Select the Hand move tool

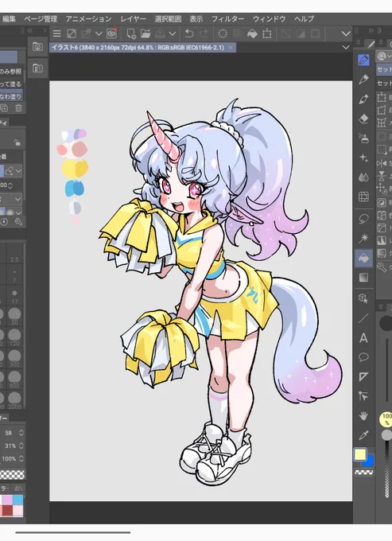click(x=363, y=416)
